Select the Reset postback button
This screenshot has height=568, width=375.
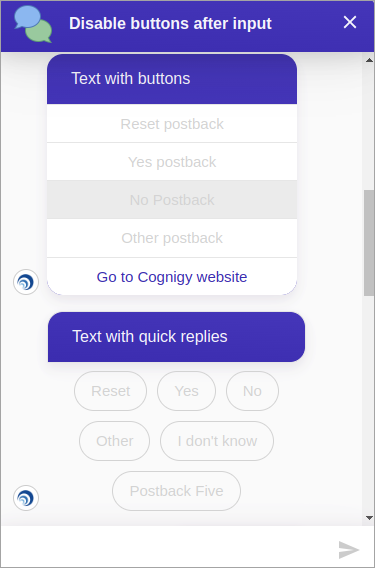172,124
